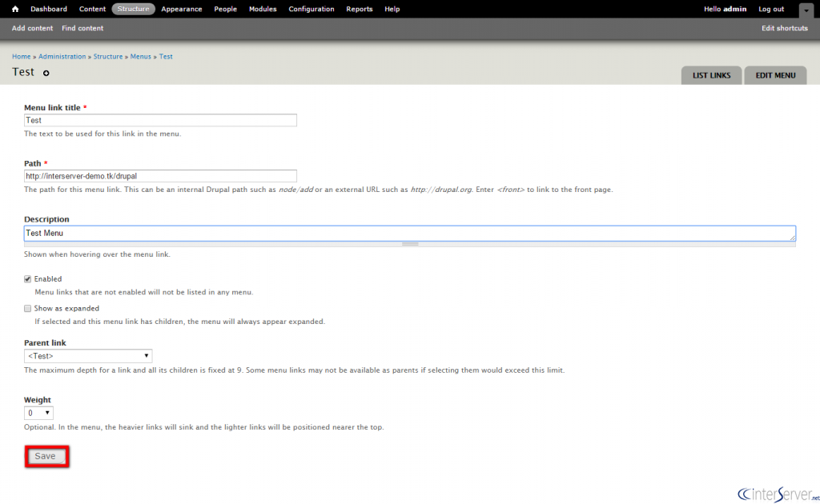
Task: Open the Parent link dropdown
Action: tap(88, 356)
